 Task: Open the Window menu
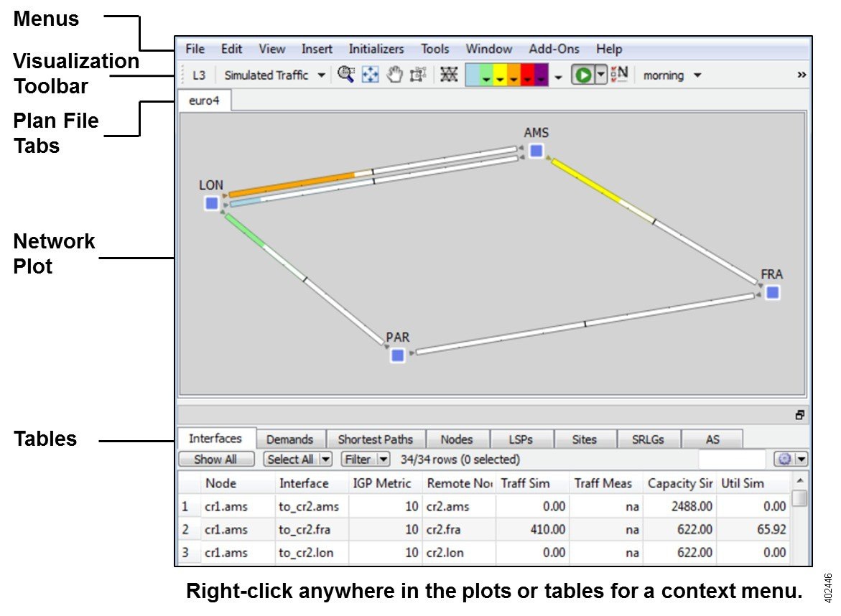(x=488, y=49)
